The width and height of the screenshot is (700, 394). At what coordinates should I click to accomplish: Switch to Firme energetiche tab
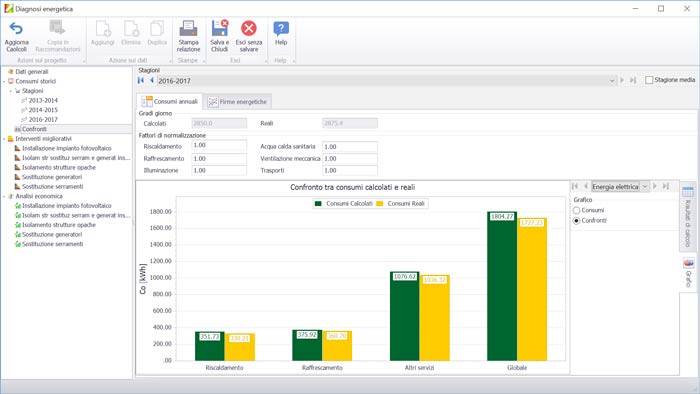point(238,102)
